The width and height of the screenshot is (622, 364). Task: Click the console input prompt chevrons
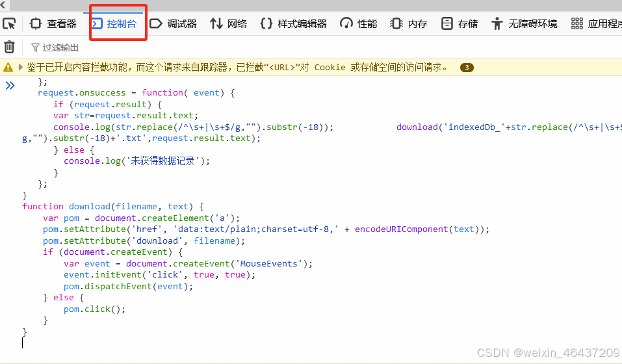click(10, 85)
